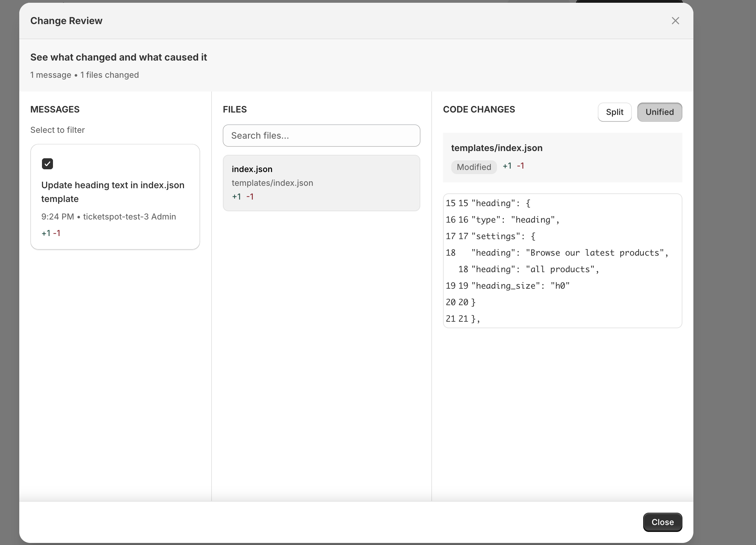Click the Modified status badge
756x545 pixels.
point(474,167)
